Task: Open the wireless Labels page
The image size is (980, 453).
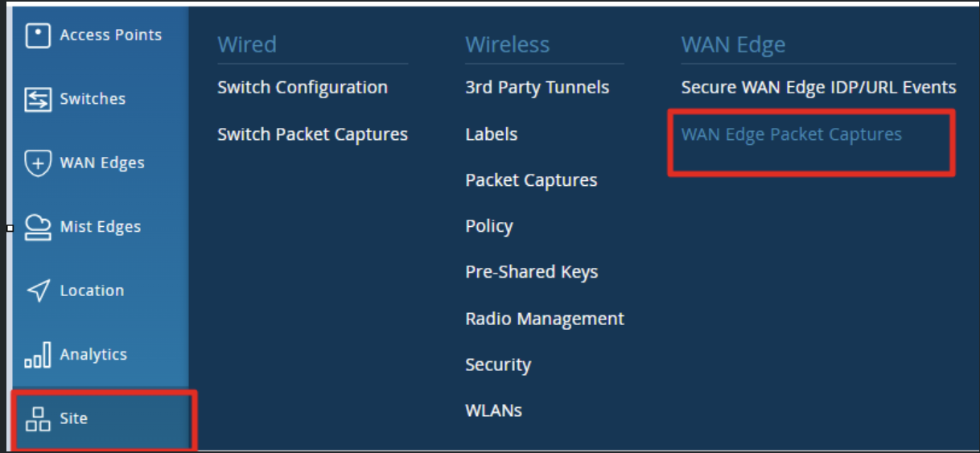Action: point(491,134)
